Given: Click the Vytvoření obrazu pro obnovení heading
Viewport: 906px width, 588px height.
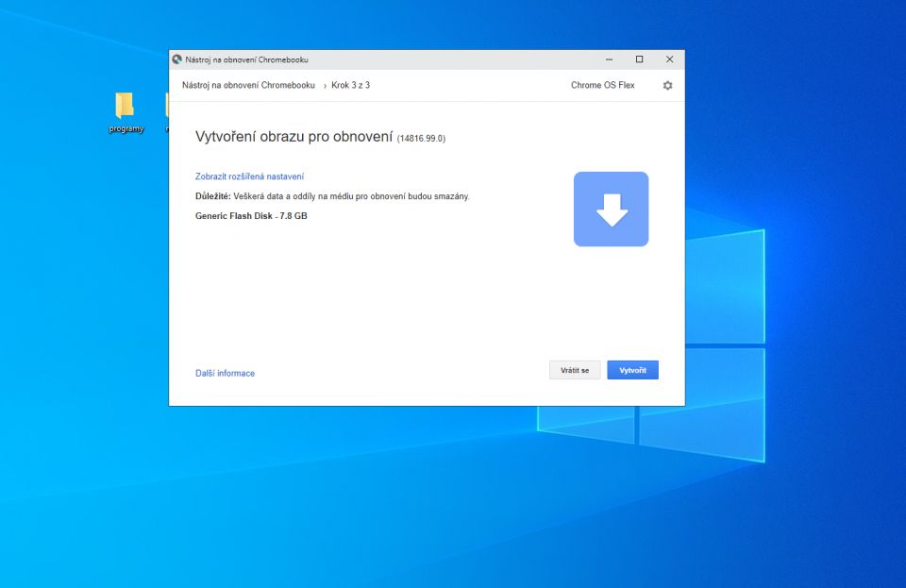Looking at the screenshot, I should click(294, 137).
